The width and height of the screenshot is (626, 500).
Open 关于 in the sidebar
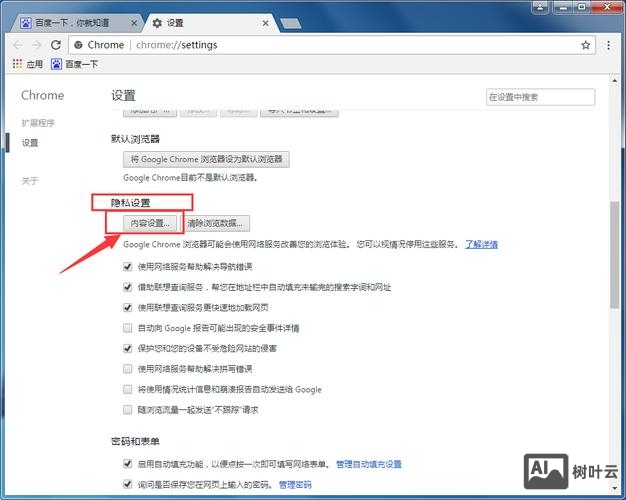(x=30, y=181)
